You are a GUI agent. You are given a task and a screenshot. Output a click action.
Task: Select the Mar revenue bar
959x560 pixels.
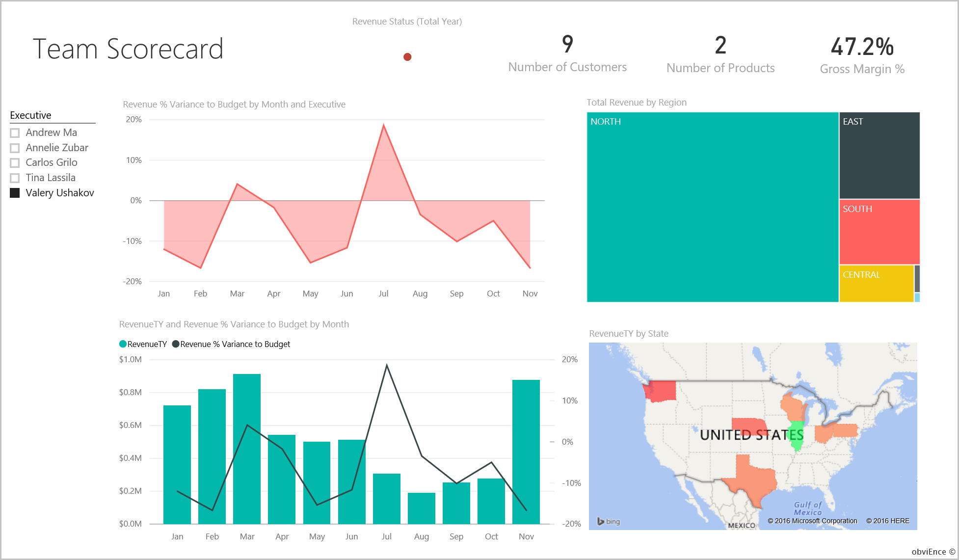point(247,449)
